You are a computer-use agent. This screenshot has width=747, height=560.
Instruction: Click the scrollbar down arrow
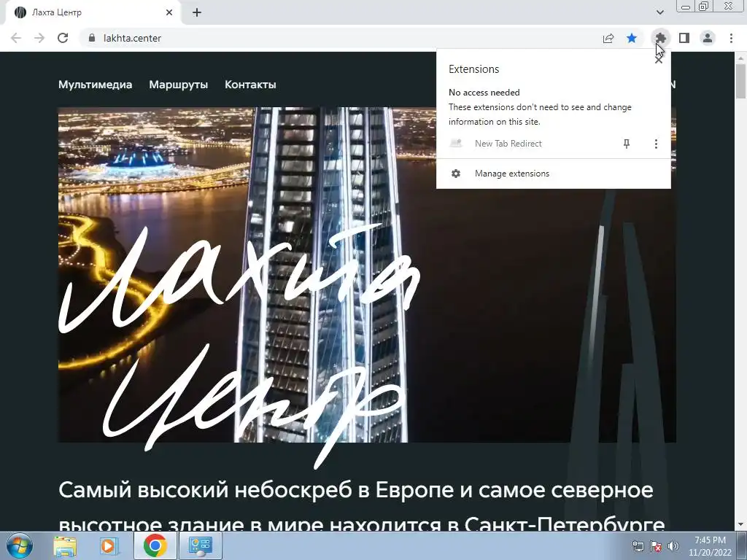click(x=741, y=525)
